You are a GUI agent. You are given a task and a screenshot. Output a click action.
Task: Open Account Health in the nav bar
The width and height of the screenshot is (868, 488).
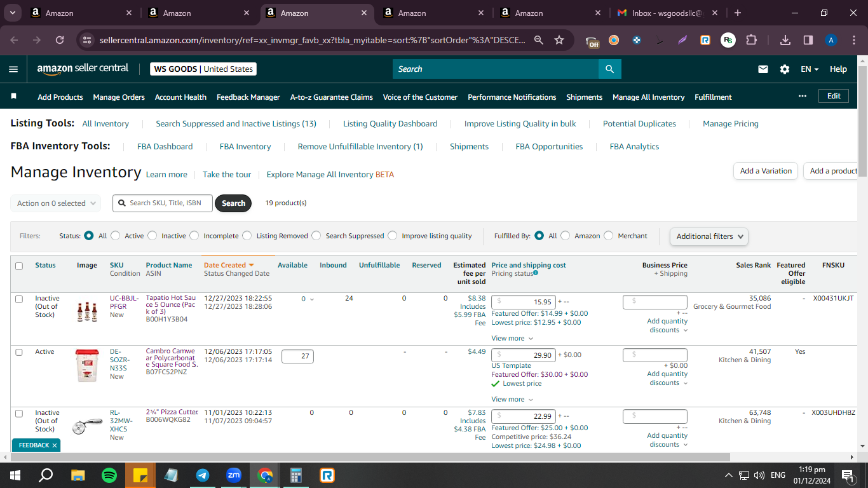coord(180,97)
